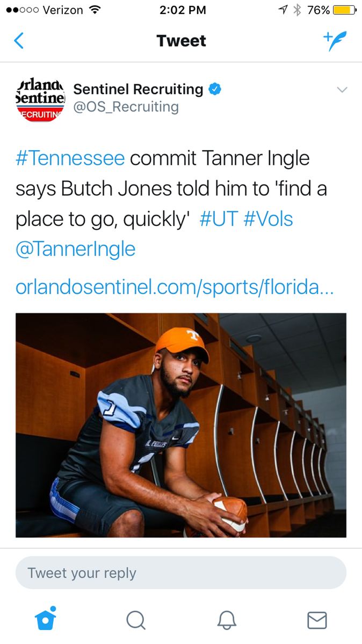Open the Messages envelope tab
The width and height of the screenshot is (362, 644).
click(x=317, y=620)
